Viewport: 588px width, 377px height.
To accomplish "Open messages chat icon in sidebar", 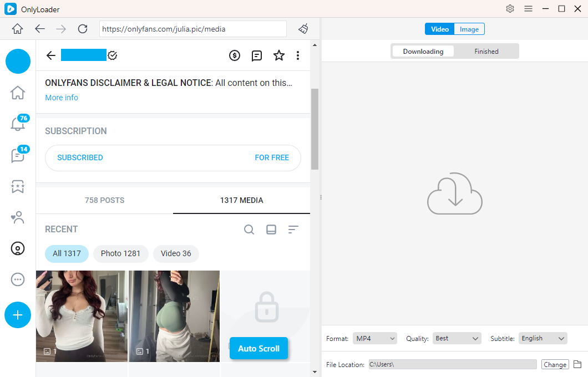I will (x=18, y=156).
